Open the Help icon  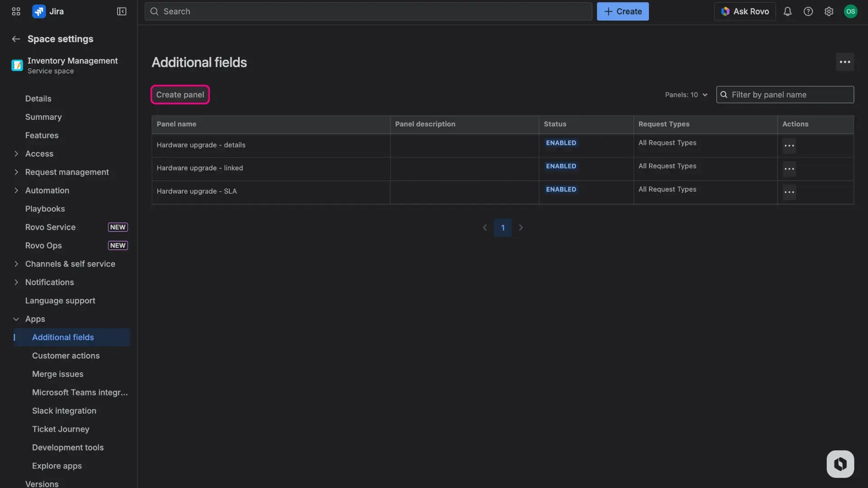808,11
